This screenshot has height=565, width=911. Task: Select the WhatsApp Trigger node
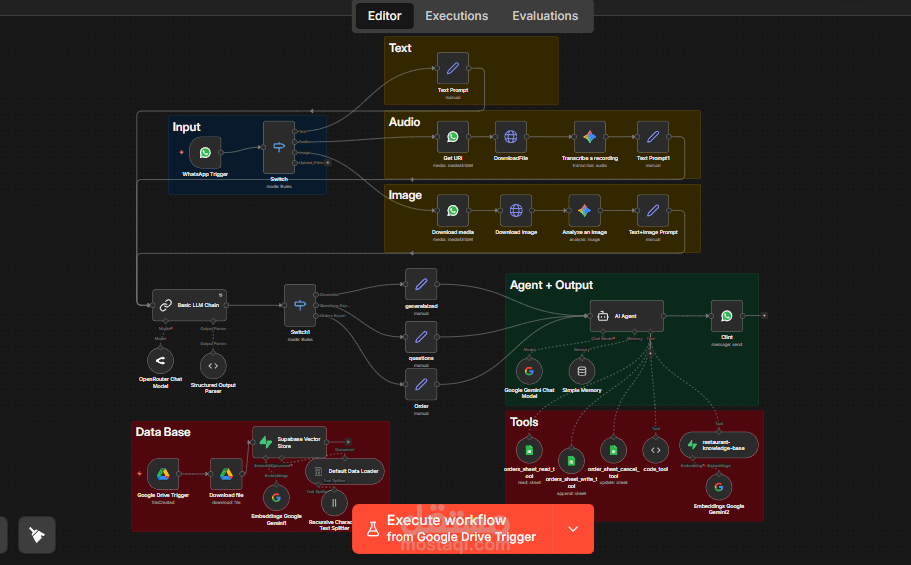pyautogui.click(x=205, y=153)
